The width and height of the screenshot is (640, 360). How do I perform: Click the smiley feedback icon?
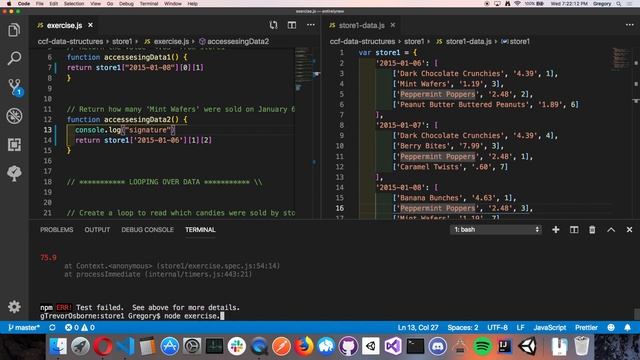click(x=611, y=327)
